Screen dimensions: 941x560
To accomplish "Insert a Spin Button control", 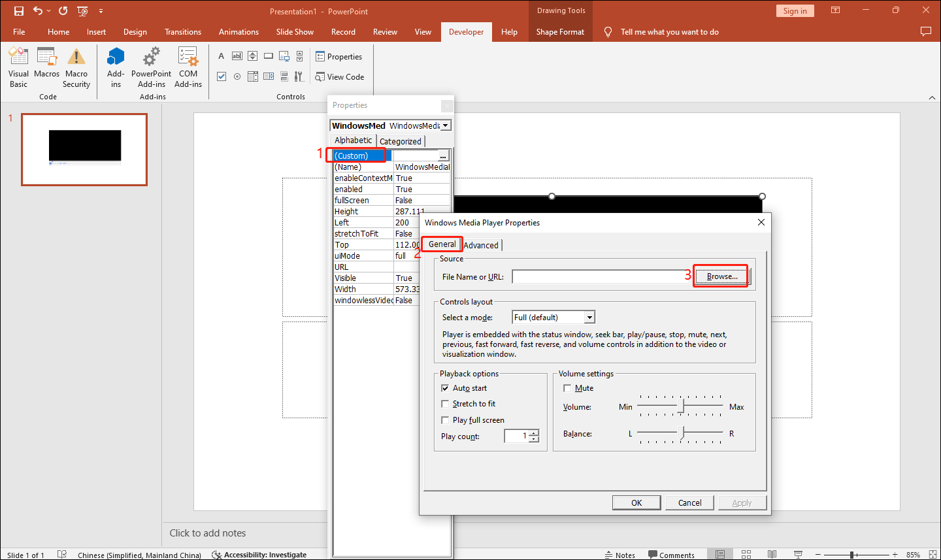I will 253,56.
